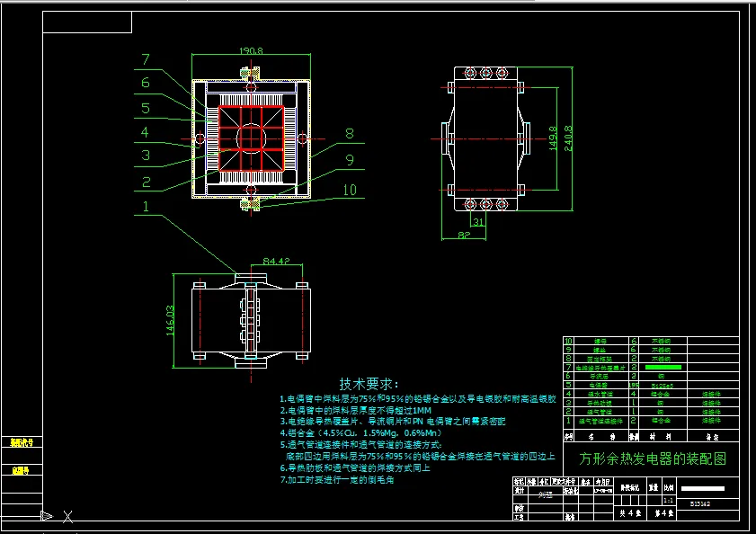Click callout number 5 beside the top view
The height and width of the screenshot is (534, 756).
click(146, 108)
